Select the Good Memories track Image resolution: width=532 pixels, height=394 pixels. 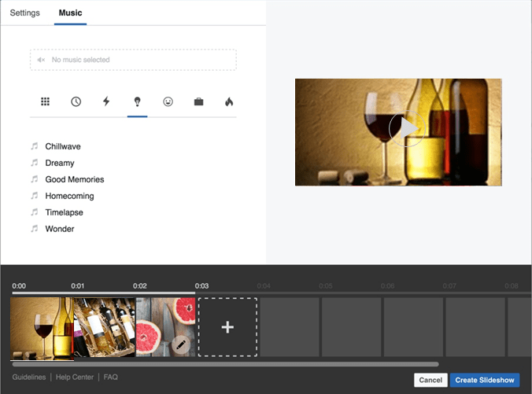pyautogui.click(x=74, y=179)
